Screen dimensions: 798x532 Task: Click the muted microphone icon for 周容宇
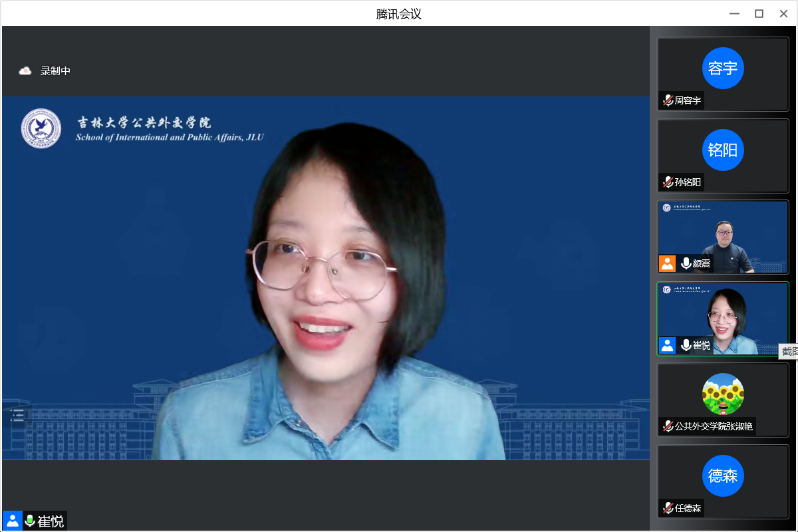pyautogui.click(x=668, y=100)
